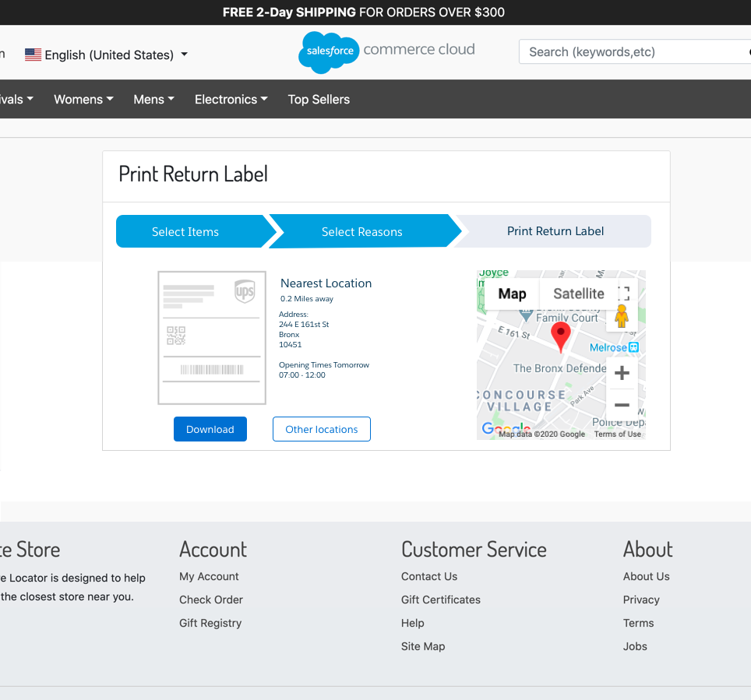The height and width of the screenshot is (700, 751).
Task: Open the About Us link
Action: point(646,576)
